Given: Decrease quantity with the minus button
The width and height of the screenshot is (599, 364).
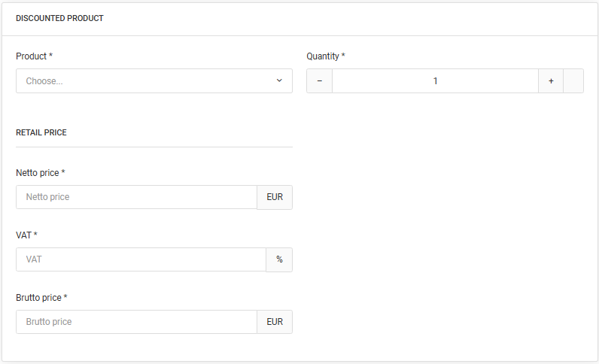Looking at the screenshot, I should [319, 81].
